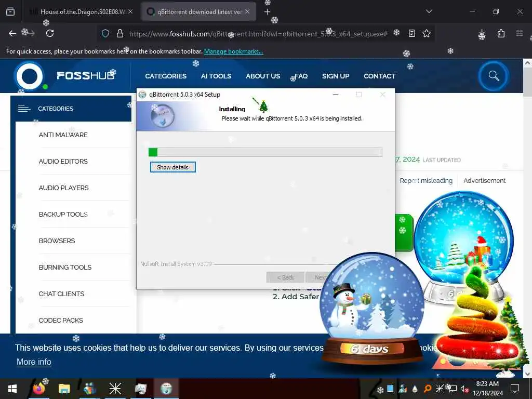View site security via padlock icon
The width and height of the screenshot is (532, 399).
click(x=120, y=33)
